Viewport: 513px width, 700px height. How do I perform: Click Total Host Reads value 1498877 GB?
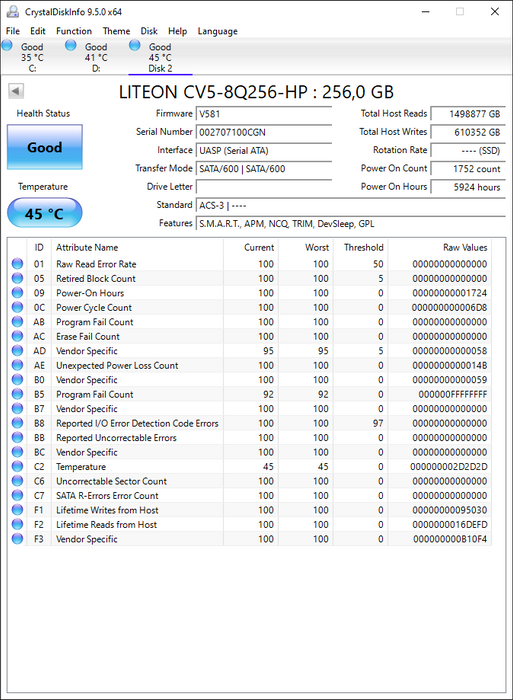[x=468, y=114]
